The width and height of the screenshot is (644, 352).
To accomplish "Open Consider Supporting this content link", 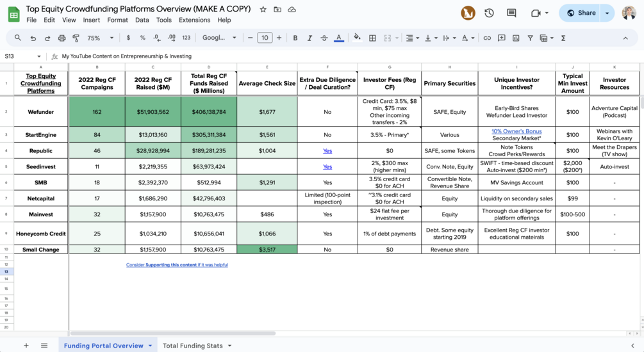I will click(x=177, y=265).
